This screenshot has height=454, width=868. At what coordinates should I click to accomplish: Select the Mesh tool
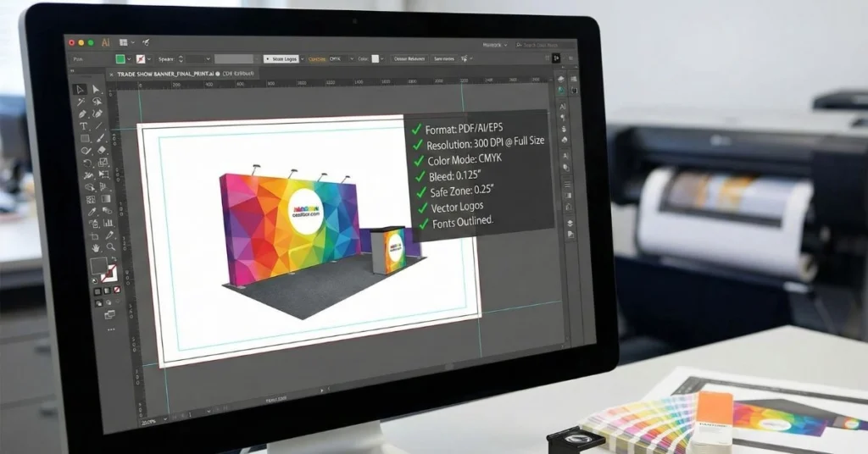90,200
